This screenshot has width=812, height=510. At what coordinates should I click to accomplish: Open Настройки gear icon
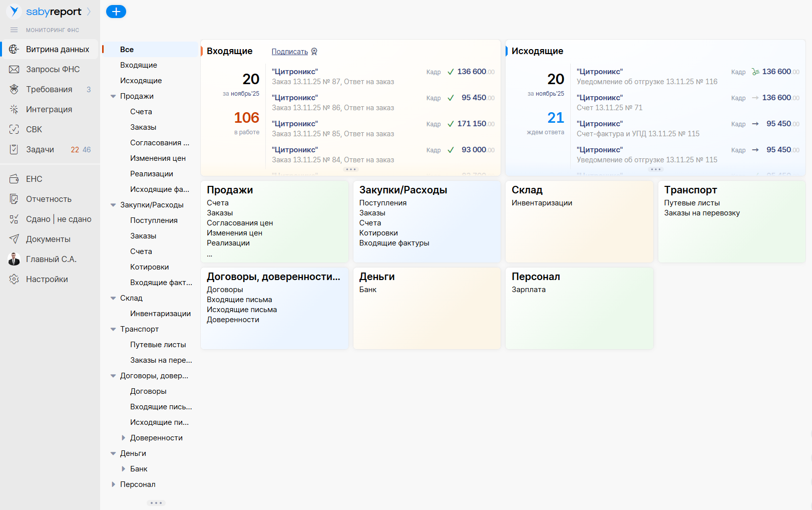tap(14, 279)
